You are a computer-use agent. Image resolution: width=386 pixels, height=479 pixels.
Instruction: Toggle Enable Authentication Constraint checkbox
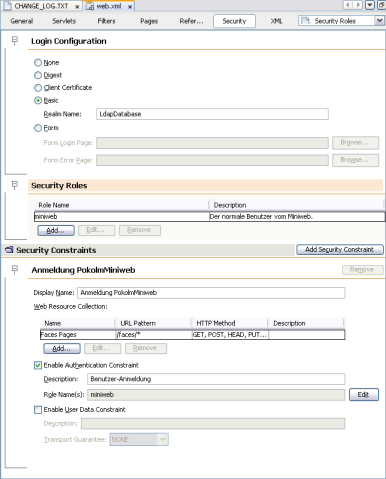click(x=38, y=365)
